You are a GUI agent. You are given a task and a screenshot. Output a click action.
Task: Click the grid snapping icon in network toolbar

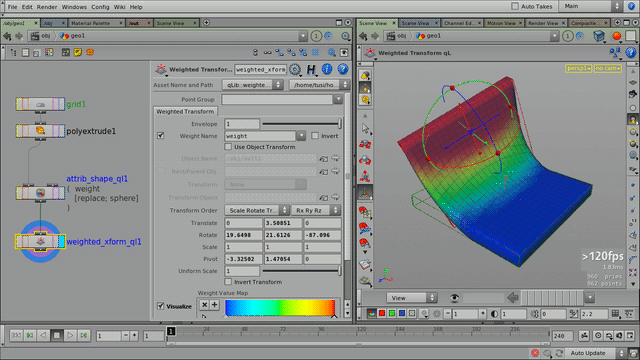coord(315,52)
